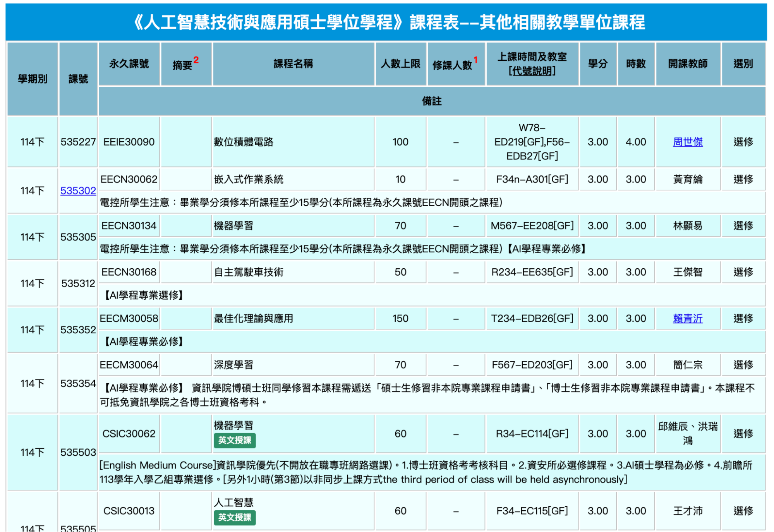Click the red superscript 1 next to 修課人數

tap(475, 58)
